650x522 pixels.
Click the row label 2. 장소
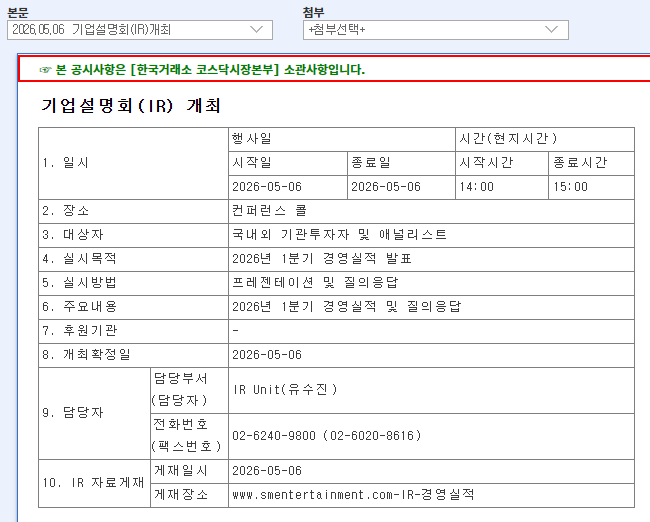(x=65, y=211)
